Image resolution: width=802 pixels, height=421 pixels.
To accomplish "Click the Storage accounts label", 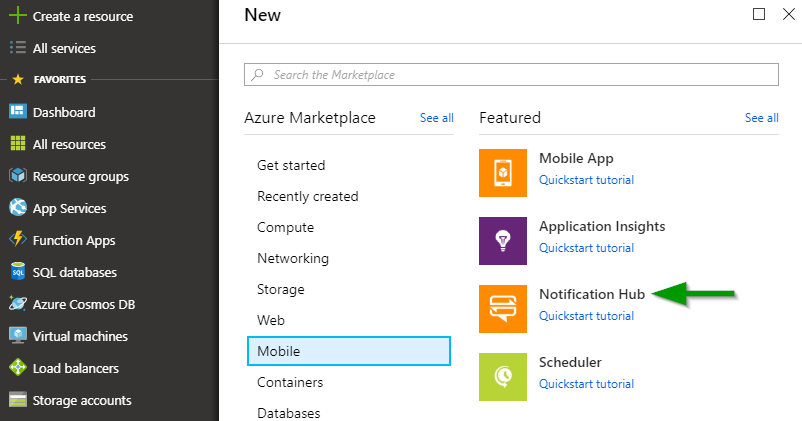I will (82, 401).
